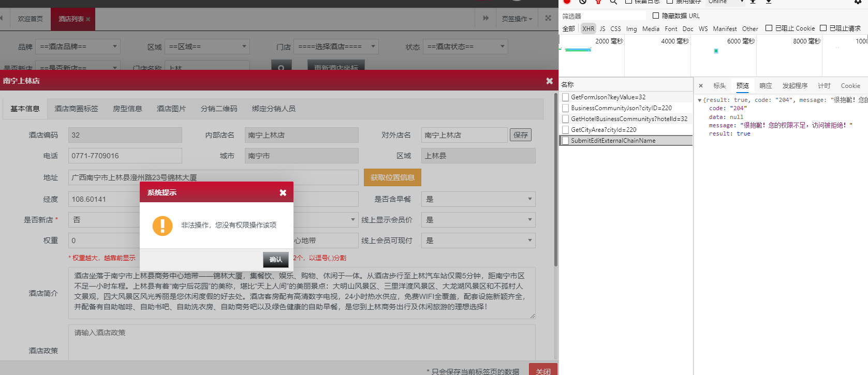Check box beside SubmitEditExternalChainName request
Image resolution: width=868 pixels, height=375 pixels.
pyautogui.click(x=566, y=141)
